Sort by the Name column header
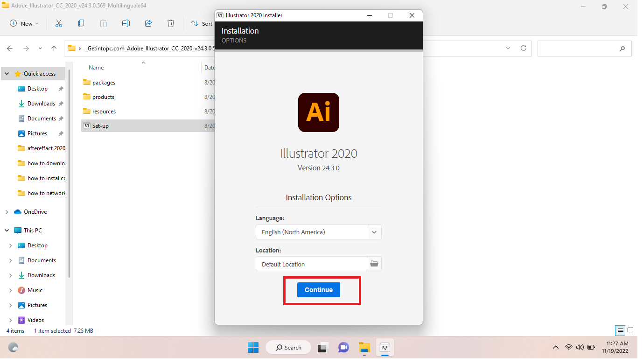 coord(96,68)
